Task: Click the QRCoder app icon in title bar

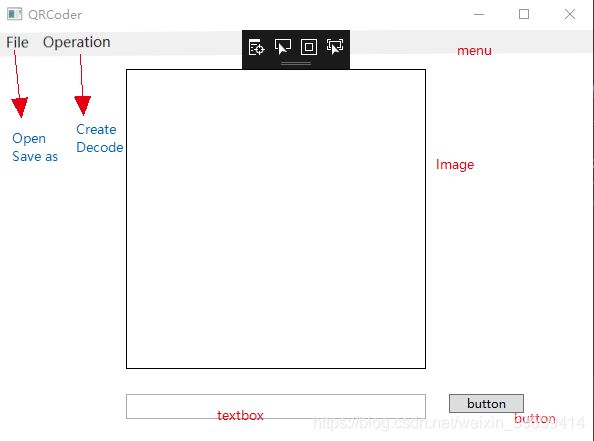Action: click(14, 14)
